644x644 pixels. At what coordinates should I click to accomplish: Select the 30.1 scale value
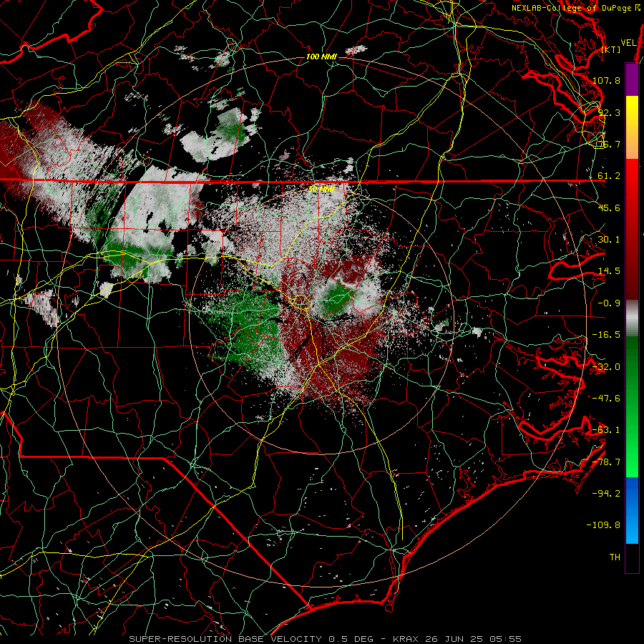coord(609,240)
